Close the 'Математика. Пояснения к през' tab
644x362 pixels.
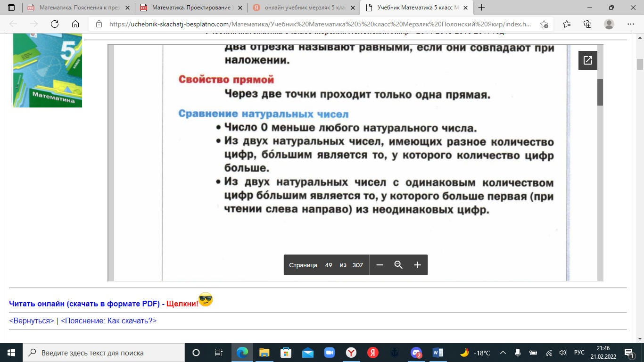pyautogui.click(x=127, y=8)
